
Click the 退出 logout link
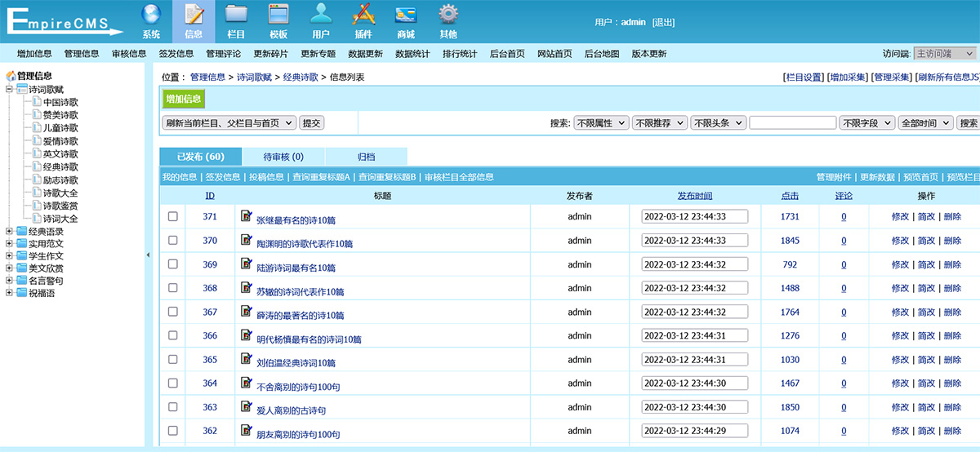click(664, 23)
